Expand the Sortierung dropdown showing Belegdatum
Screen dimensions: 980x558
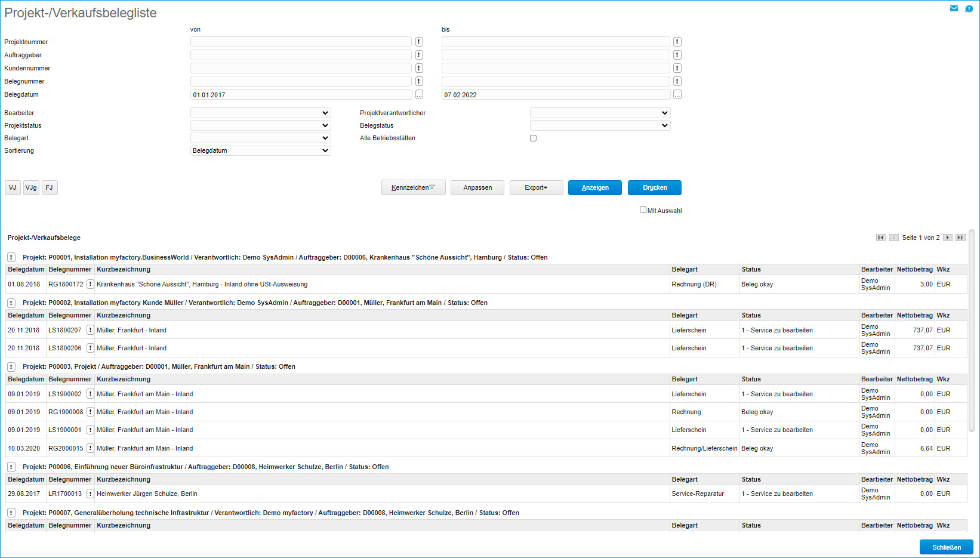(x=260, y=150)
